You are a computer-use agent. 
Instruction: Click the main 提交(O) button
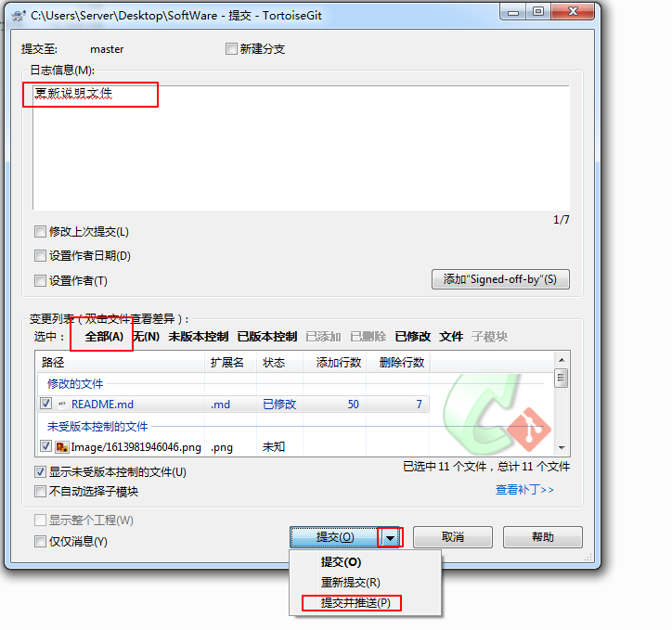[335, 537]
